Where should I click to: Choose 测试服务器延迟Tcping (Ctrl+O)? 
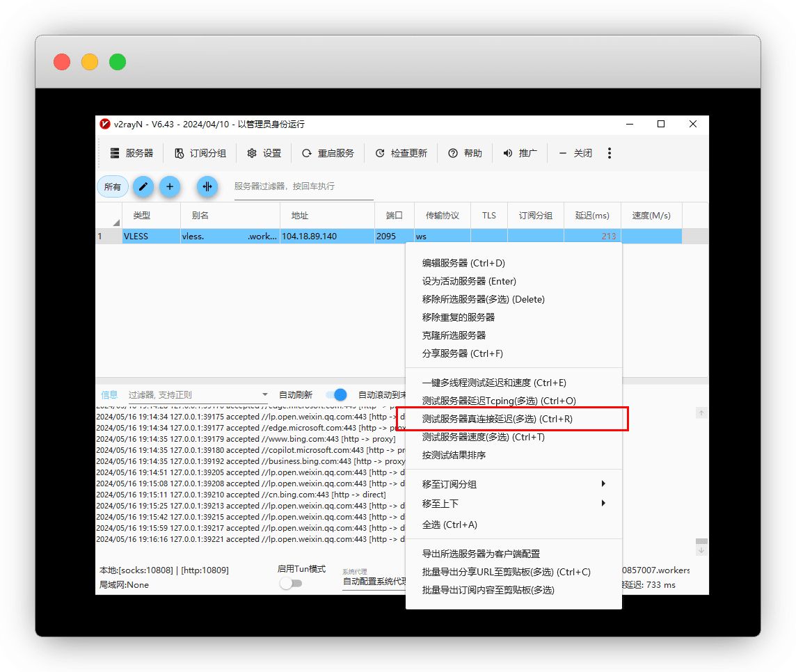pyautogui.click(x=514, y=401)
